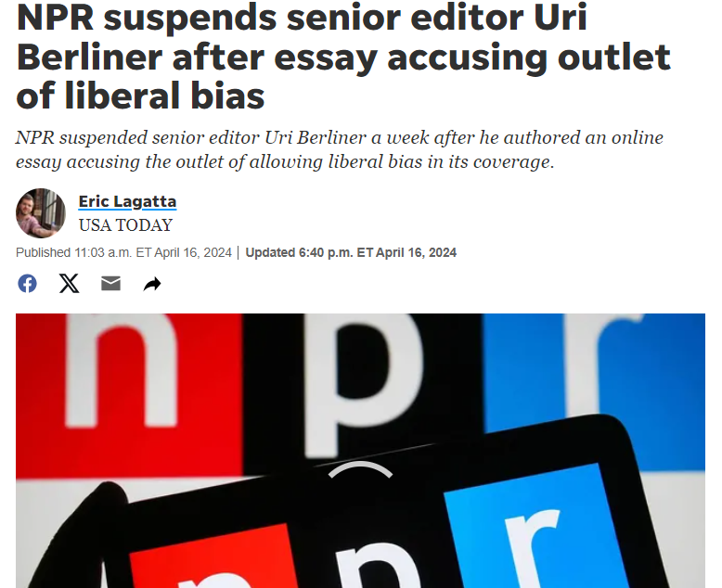This screenshot has width=722, height=588.
Task: Click the USA TODAY text under the author
Action: coord(125,225)
